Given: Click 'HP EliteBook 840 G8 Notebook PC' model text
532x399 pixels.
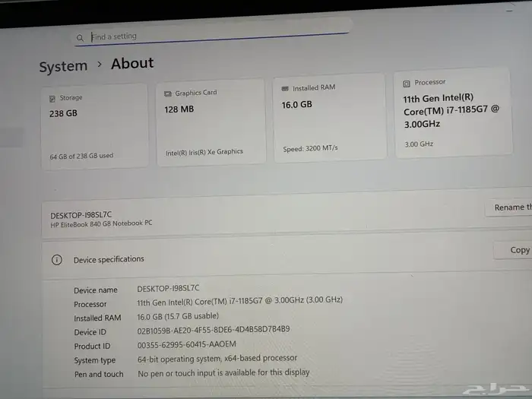Looking at the screenshot, I should 101,224.
